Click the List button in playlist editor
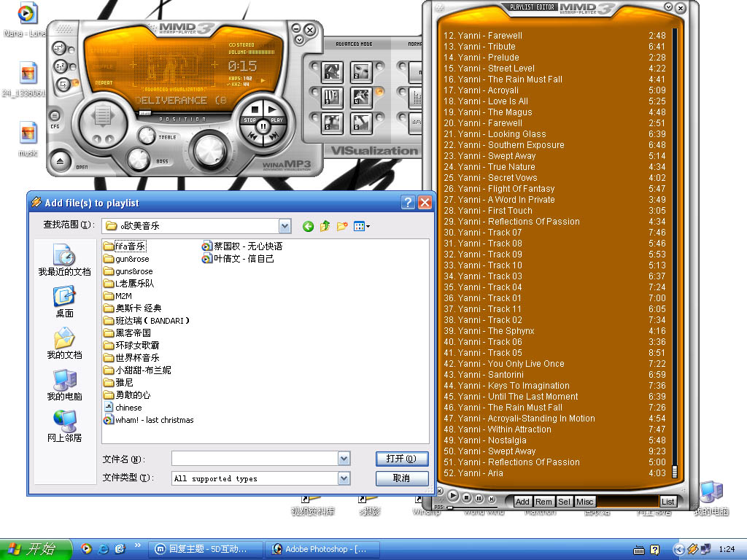The image size is (747, 560). tap(667, 502)
